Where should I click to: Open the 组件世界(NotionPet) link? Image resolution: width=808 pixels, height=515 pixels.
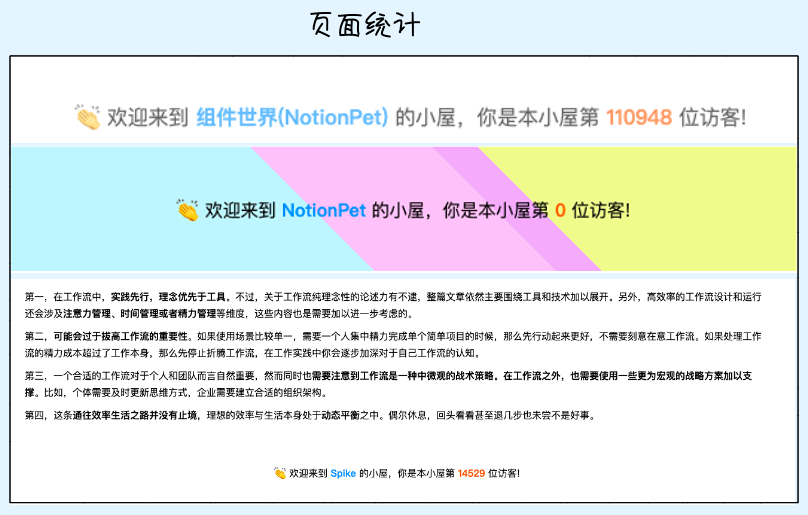(x=292, y=118)
